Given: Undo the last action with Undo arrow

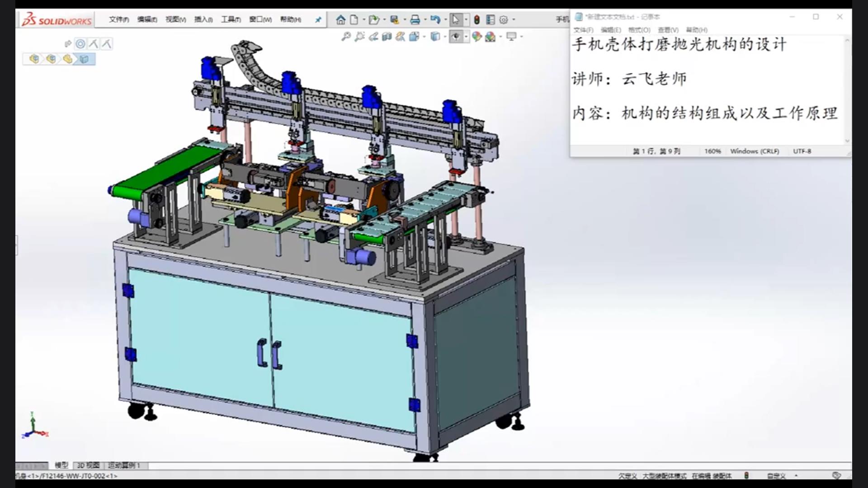Looking at the screenshot, I should (x=435, y=20).
